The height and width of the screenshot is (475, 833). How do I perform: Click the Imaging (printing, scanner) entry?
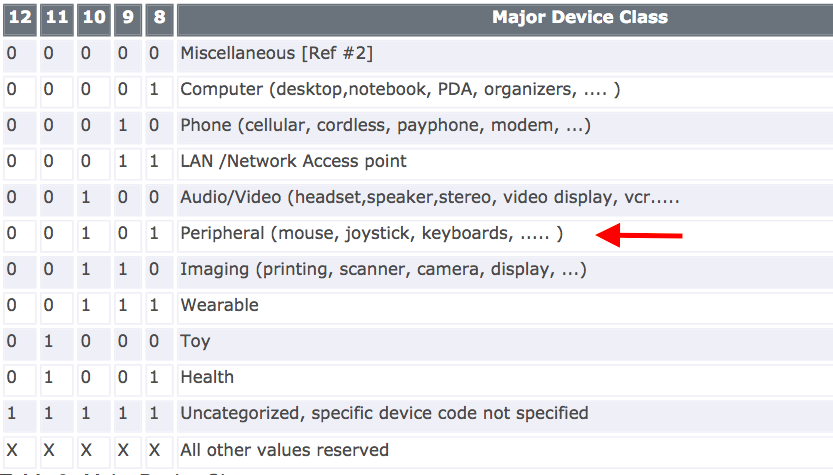(383, 269)
